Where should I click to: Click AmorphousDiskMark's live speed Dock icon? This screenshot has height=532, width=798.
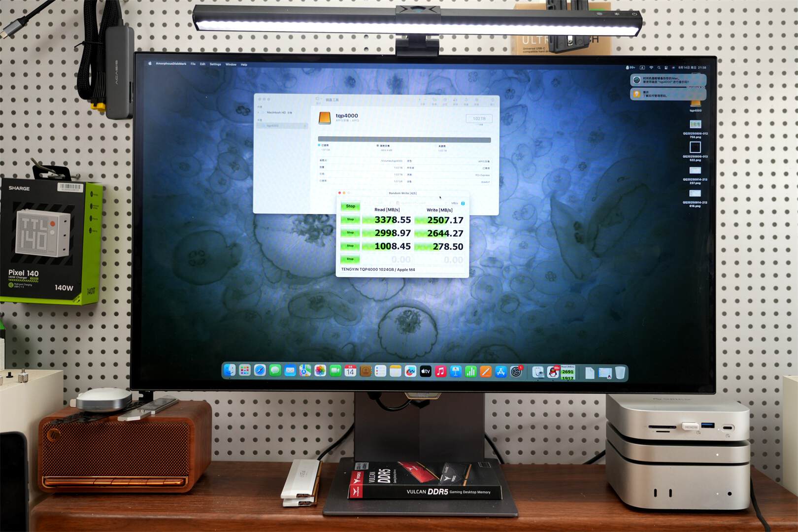(x=568, y=372)
